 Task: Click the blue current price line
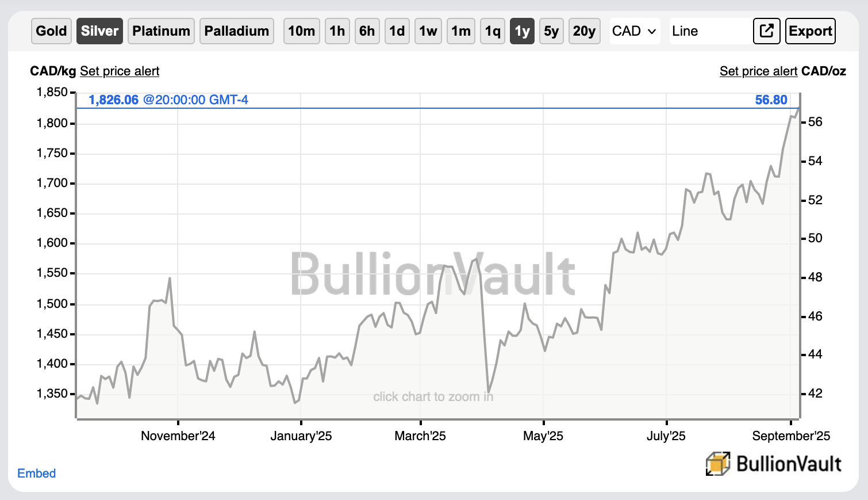coord(437,108)
